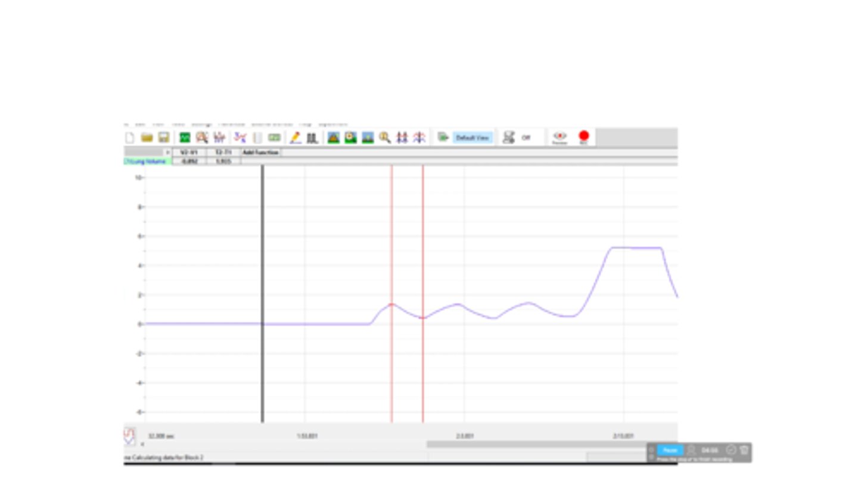Click the person icon in the recorder overlay

691,450
